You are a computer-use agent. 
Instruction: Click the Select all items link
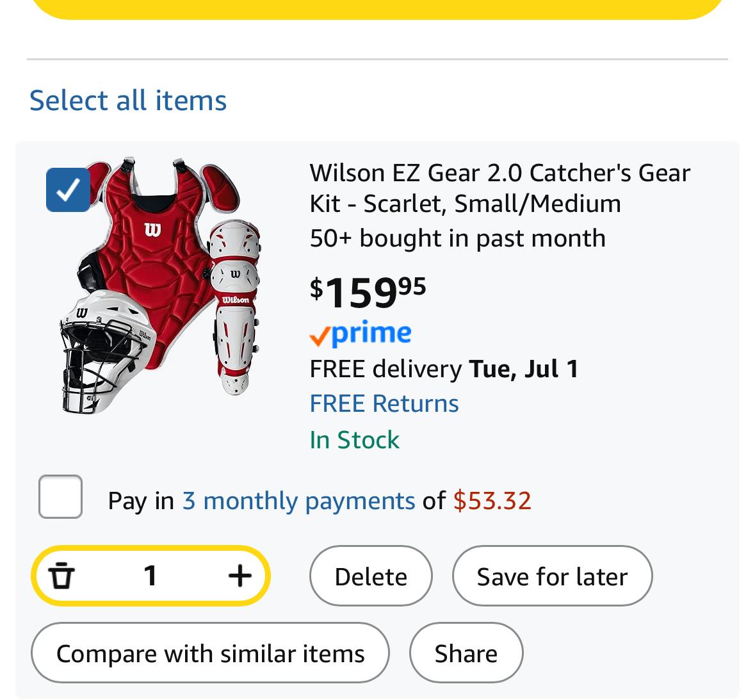pos(128,101)
